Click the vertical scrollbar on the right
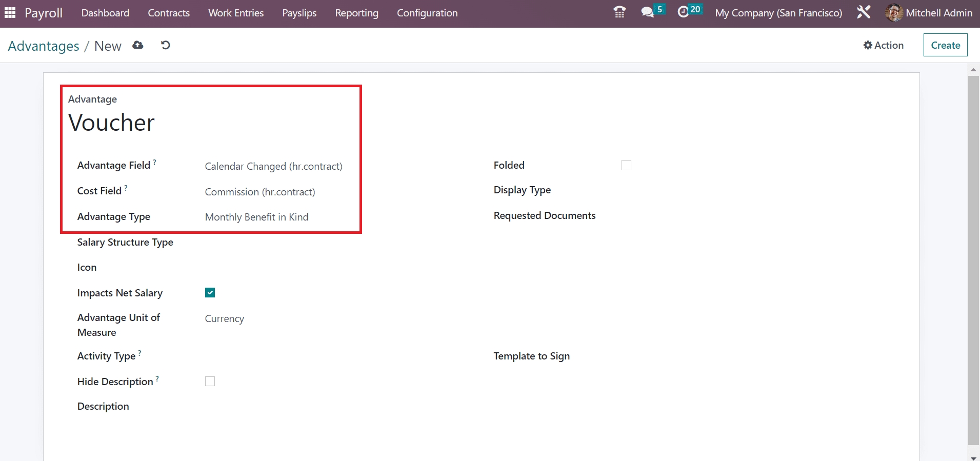Image resolution: width=980 pixels, height=461 pixels. (x=973, y=256)
